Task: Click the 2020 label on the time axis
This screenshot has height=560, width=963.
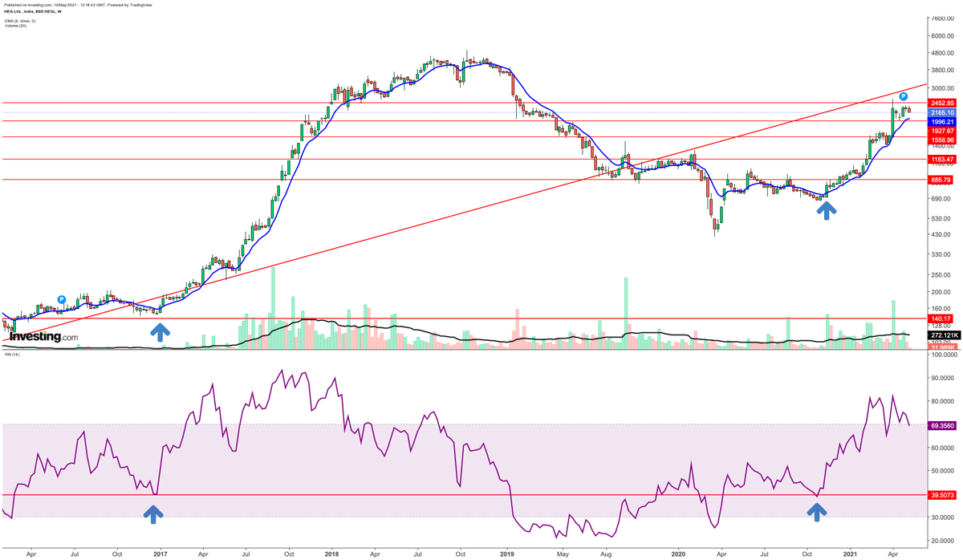Action: (678, 554)
